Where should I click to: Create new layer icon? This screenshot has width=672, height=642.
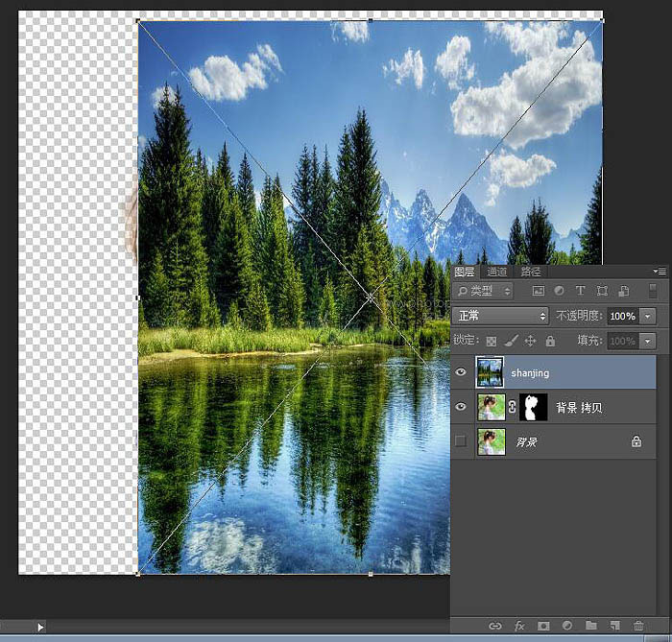tap(614, 626)
